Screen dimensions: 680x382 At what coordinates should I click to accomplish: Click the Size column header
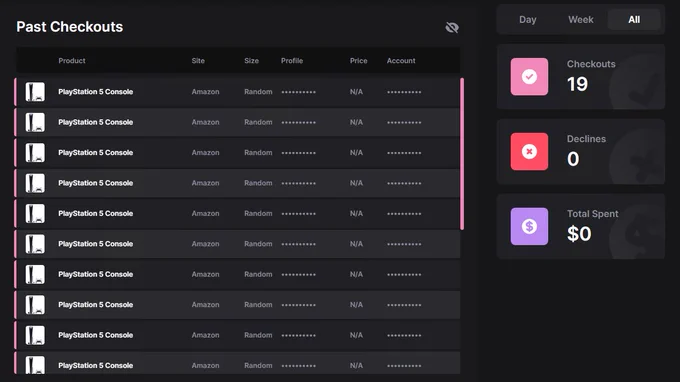coord(252,61)
